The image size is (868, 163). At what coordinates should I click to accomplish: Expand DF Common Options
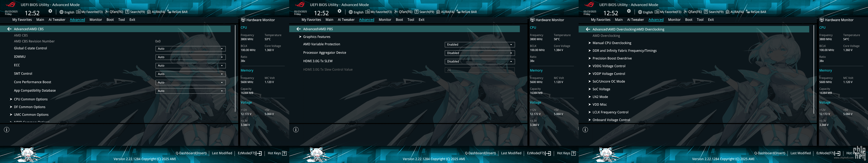click(30, 107)
